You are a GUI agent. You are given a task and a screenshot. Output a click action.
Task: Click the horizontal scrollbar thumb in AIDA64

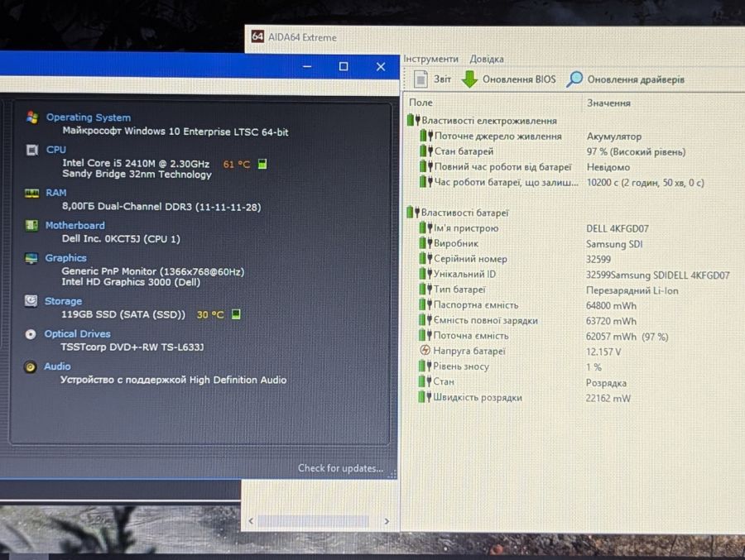click(313, 521)
